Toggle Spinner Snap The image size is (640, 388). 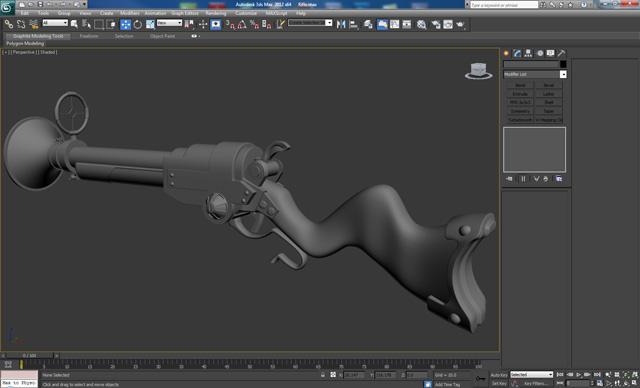point(267,24)
